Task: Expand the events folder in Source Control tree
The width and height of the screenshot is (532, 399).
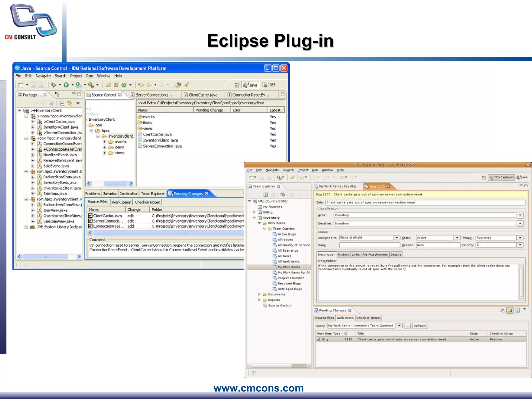Action: point(104,142)
